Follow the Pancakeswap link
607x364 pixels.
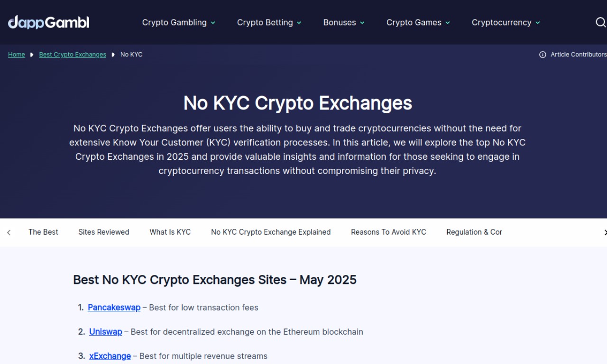pyautogui.click(x=114, y=308)
